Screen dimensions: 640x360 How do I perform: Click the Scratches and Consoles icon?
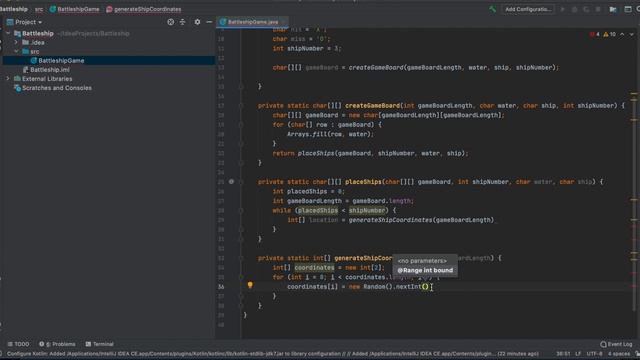tap(17, 88)
